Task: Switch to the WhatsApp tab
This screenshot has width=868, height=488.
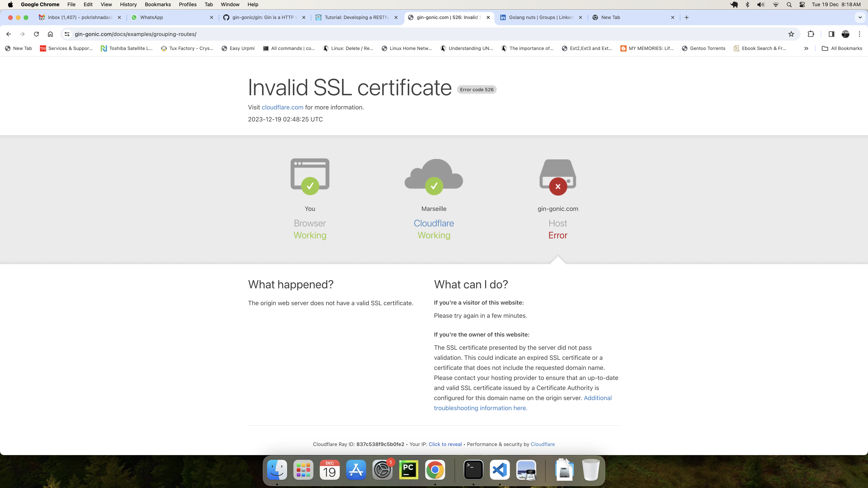Action: click(172, 17)
